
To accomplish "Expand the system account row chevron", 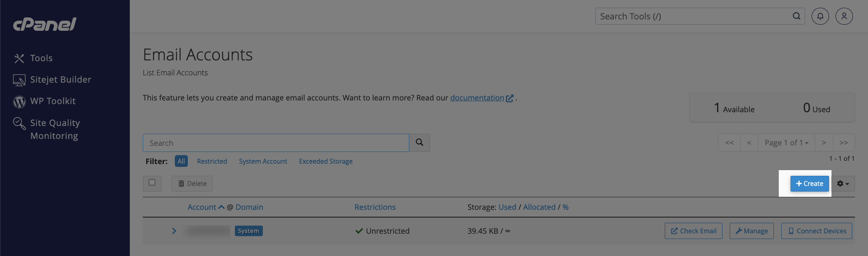I will (x=174, y=231).
